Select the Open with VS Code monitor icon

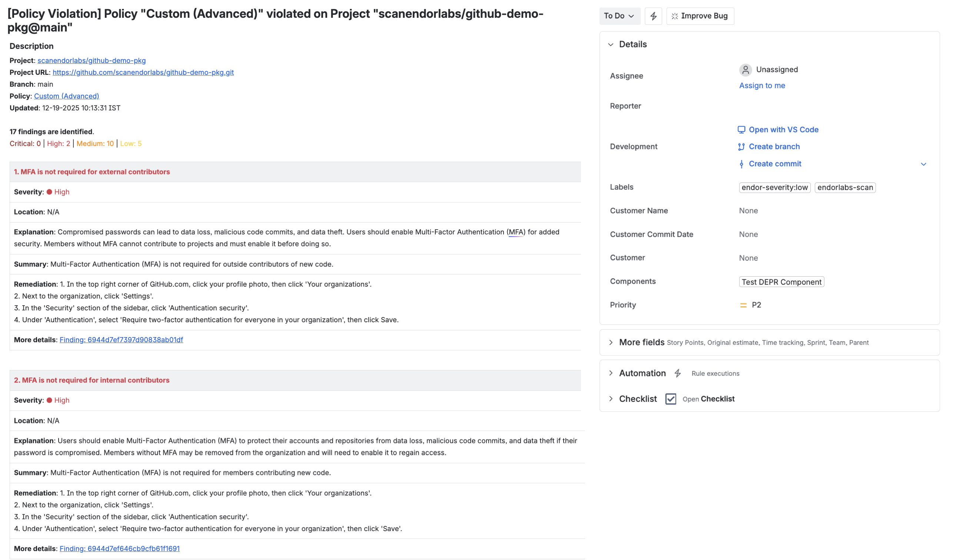click(741, 129)
